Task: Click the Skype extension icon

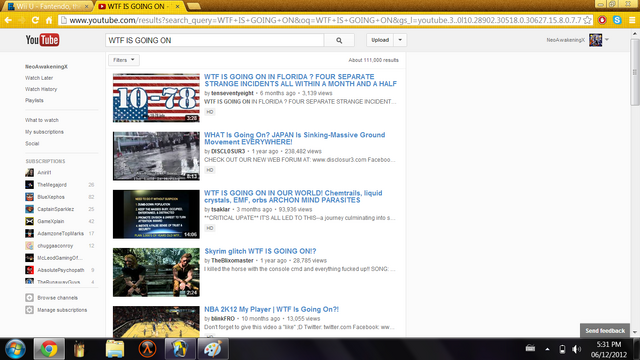Action: pyautogui.click(x=617, y=20)
